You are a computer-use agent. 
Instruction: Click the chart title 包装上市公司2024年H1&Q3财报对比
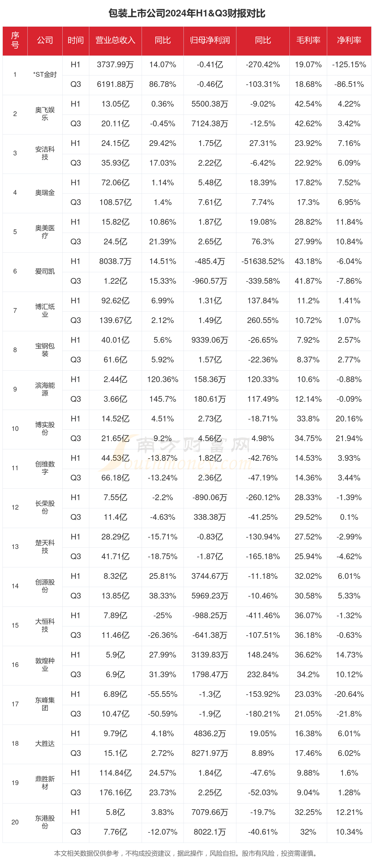click(x=187, y=13)
